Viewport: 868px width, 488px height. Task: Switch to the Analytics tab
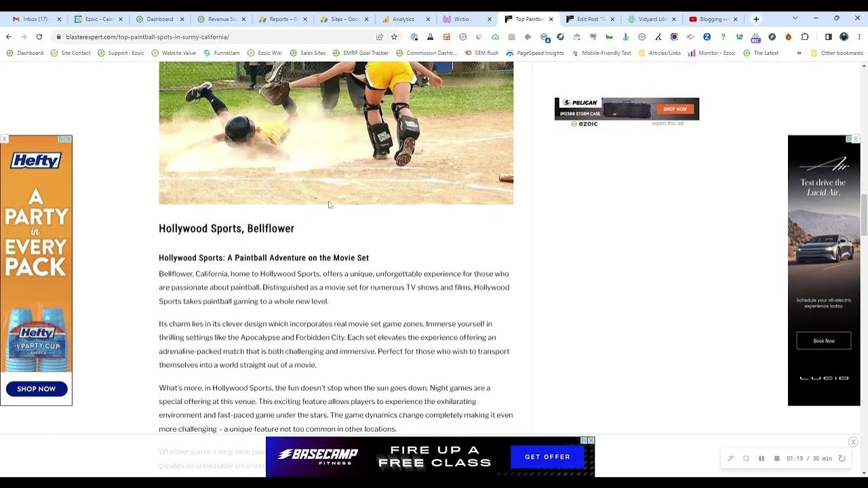(406, 19)
